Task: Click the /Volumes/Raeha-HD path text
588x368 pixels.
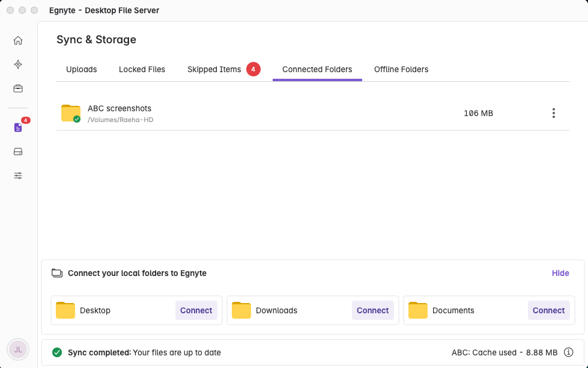Action: pyautogui.click(x=120, y=120)
